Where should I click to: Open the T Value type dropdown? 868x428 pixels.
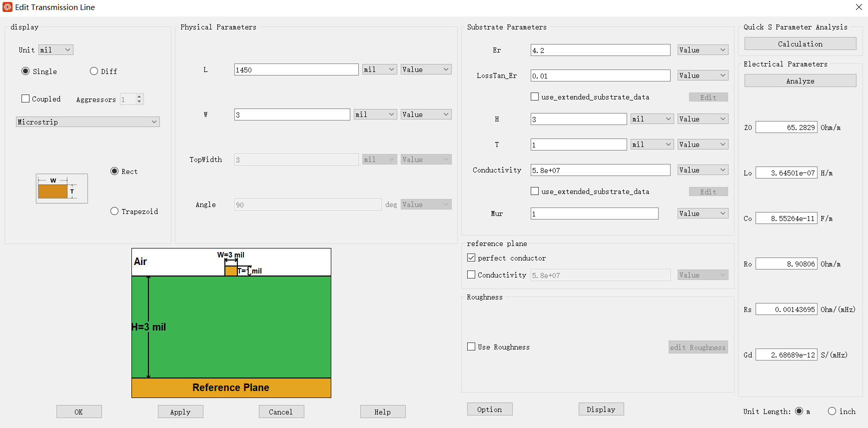pos(703,144)
